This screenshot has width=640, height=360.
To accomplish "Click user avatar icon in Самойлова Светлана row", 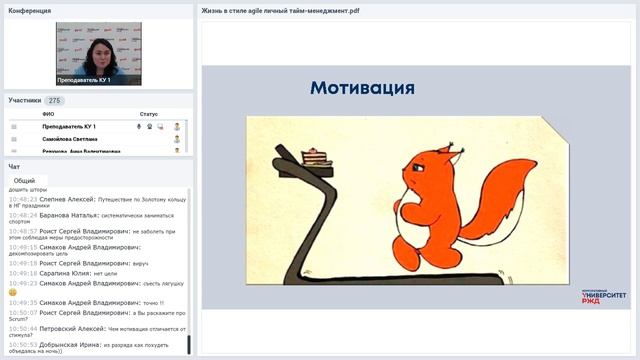I will tap(177, 139).
